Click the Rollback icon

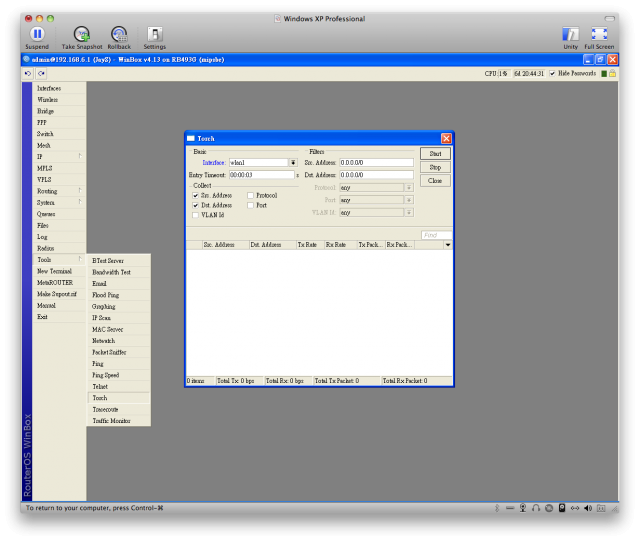pyautogui.click(x=119, y=34)
